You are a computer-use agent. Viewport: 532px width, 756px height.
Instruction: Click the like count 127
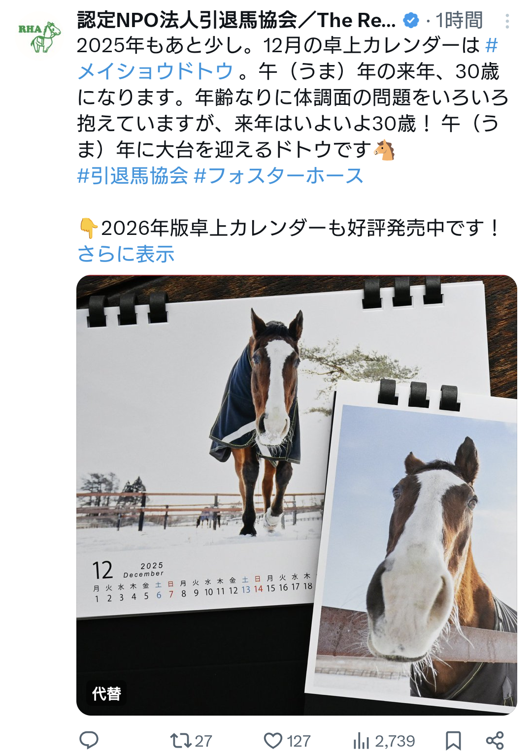coord(299,741)
